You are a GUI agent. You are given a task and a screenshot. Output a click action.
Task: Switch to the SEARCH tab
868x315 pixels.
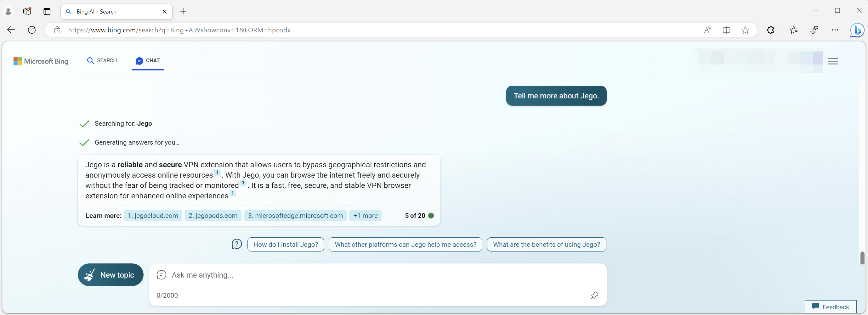(x=102, y=61)
